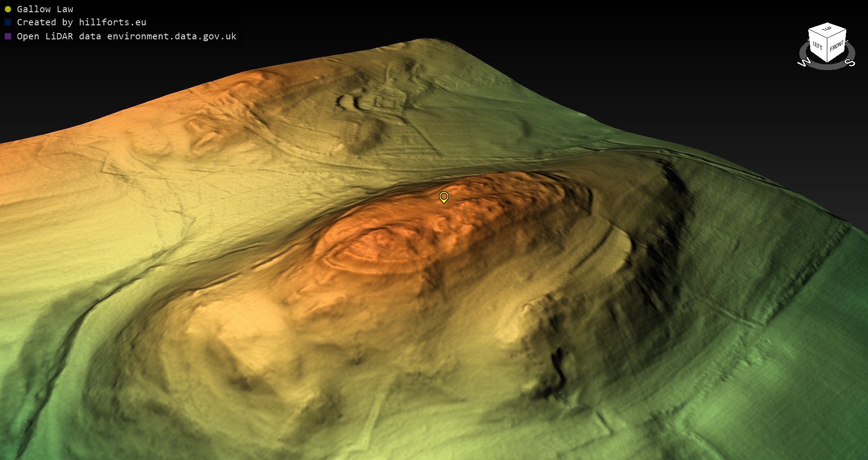Select the LEFT face of the navigation cube
This screenshot has height=460, width=868.
[817, 46]
